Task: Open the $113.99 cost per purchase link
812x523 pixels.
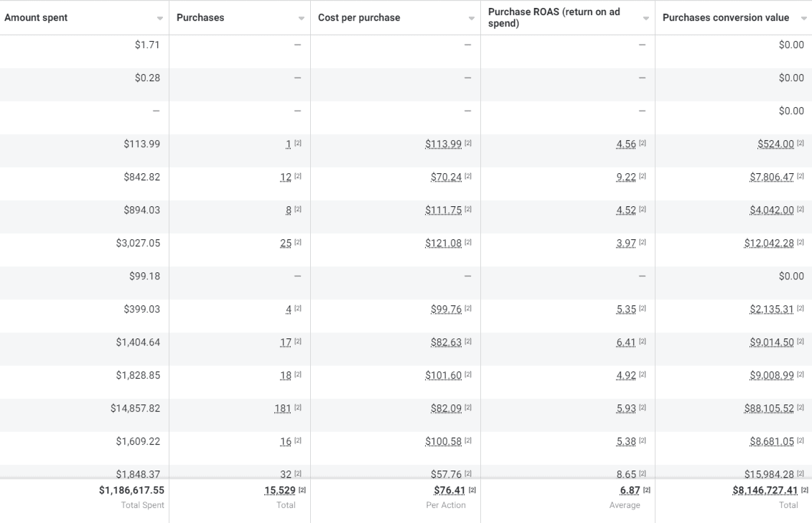Action: 443,144
